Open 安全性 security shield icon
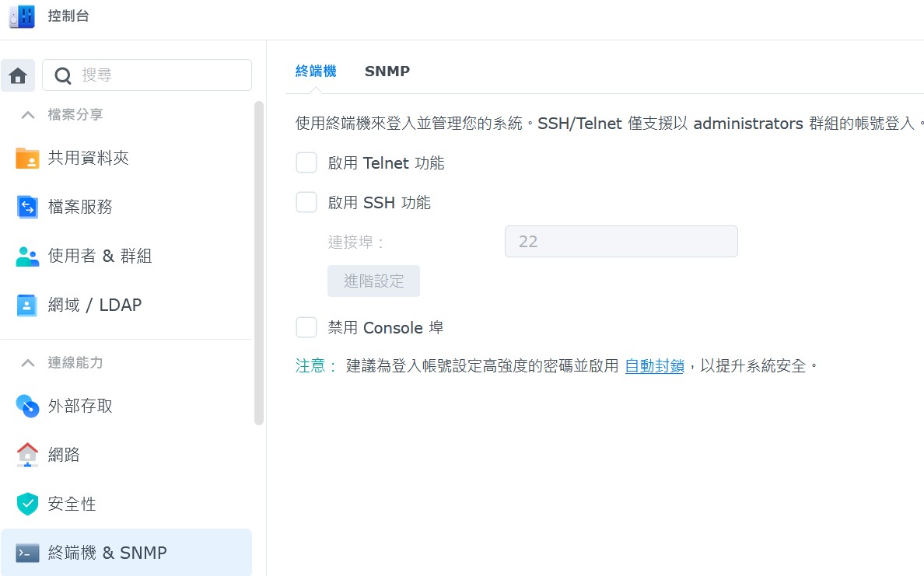 click(x=27, y=504)
